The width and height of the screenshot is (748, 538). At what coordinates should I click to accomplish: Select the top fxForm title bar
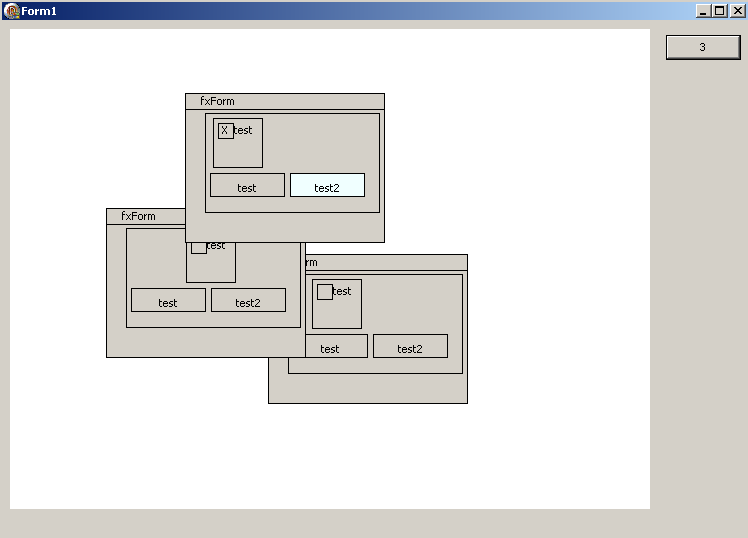285,101
